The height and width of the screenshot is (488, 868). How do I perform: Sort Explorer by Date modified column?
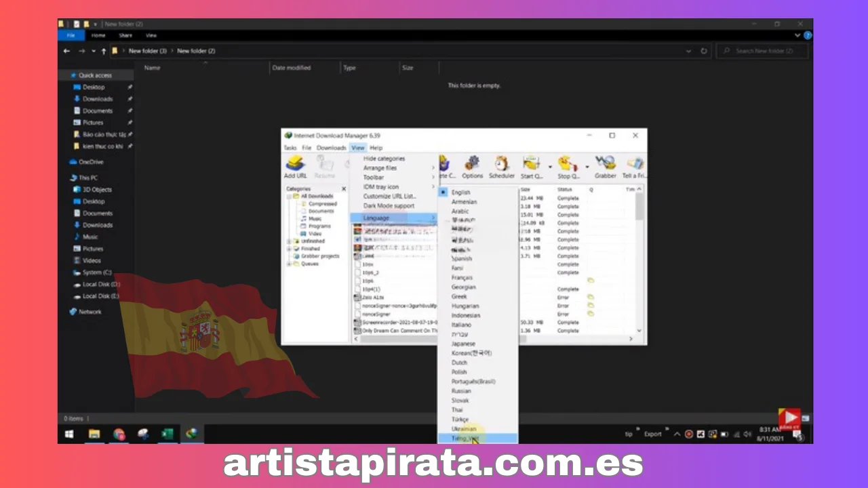291,68
